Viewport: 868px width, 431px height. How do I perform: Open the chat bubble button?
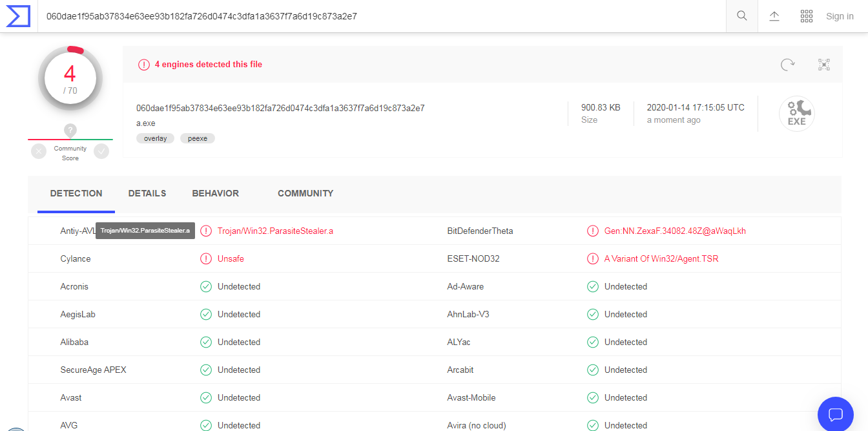pos(836,414)
